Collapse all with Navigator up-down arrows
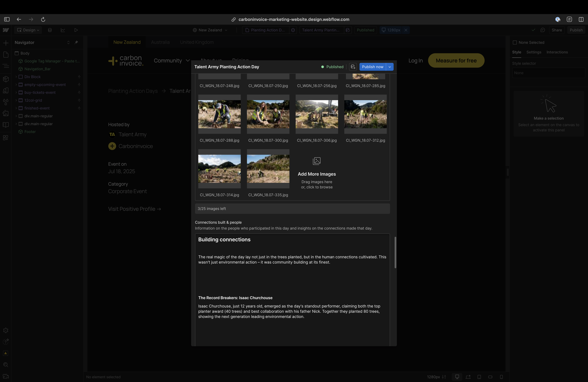 68,42
